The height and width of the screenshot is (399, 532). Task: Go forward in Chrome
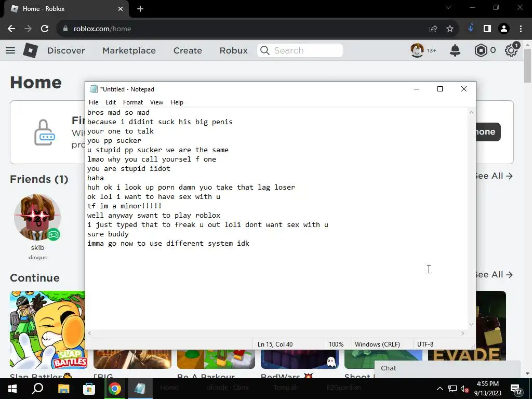(x=28, y=29)
